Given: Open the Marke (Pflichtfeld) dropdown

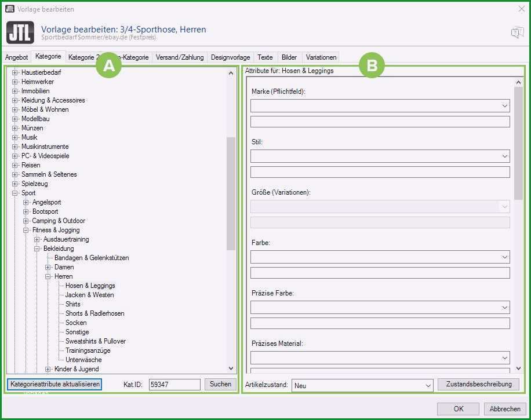Looking at the screenshot, I should [x=380, y=106].
